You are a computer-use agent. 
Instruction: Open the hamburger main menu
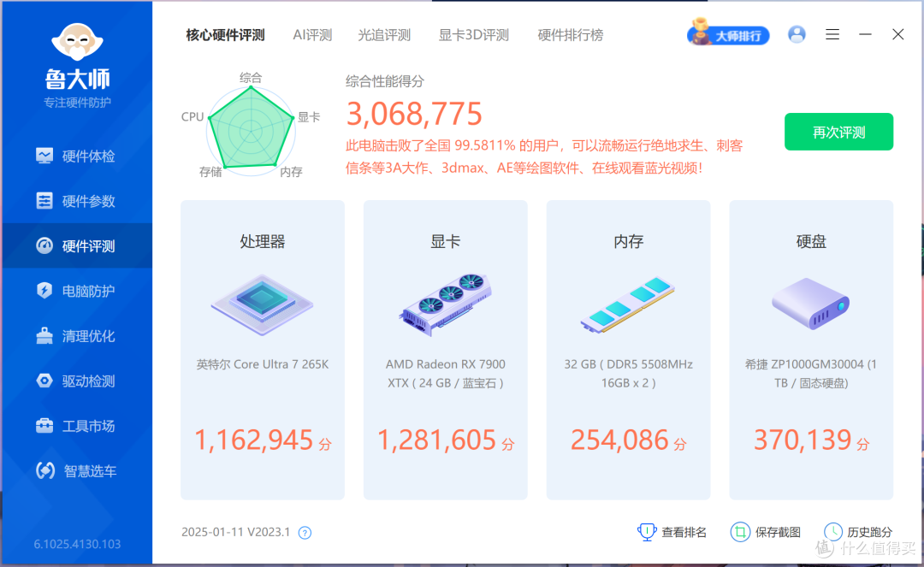click(x=832, y=34)
